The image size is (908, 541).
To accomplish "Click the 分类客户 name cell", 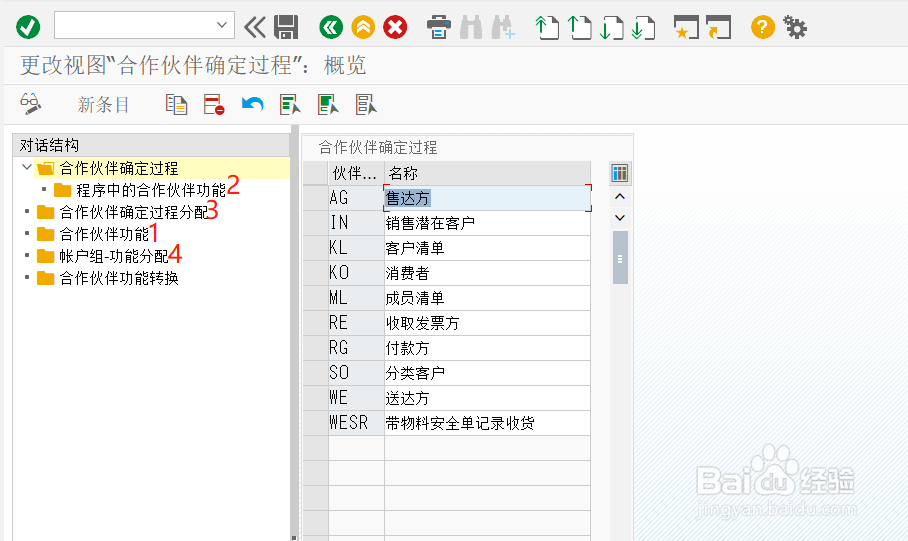I will pyautogui.click(x=488, y=372).
